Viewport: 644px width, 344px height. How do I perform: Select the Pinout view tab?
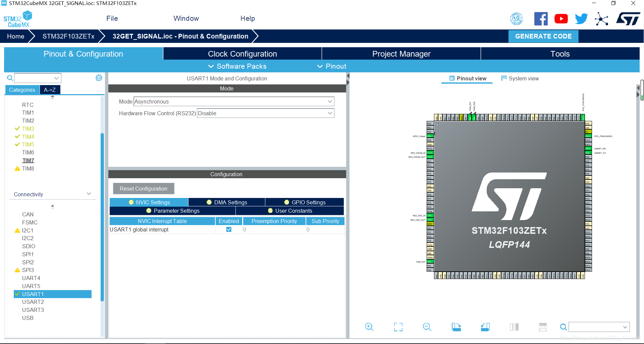(x=468, y=78)
